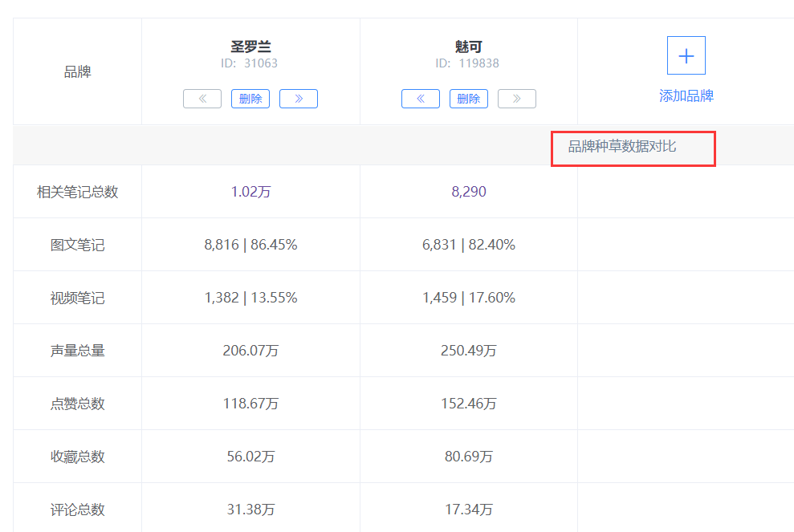This screenshot has width=794, height=532.
Task: Click 魅可 点赞总数 value 152.46万
Action: coord(468,404)
